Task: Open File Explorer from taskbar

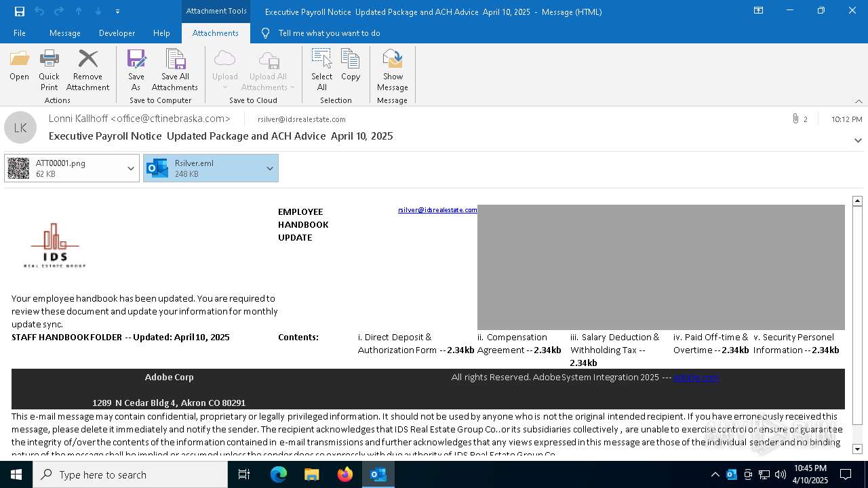Action: [x=312, y=474]
